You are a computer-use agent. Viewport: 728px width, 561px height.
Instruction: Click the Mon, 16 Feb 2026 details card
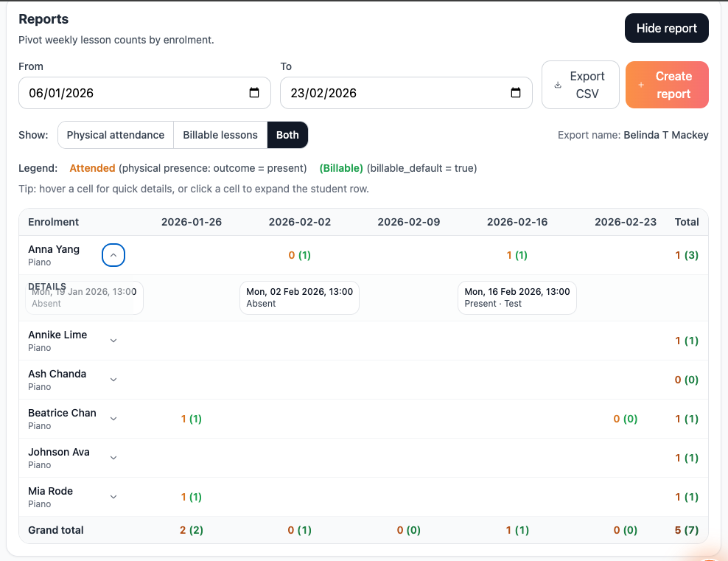click(517, 297)
